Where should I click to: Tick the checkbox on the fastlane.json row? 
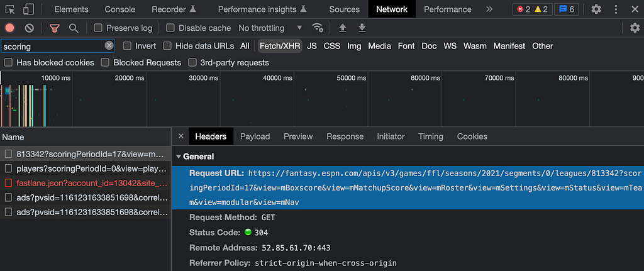coord(8,183)
